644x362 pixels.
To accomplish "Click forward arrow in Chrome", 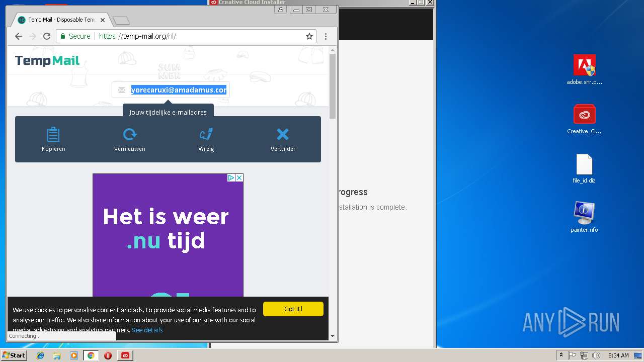I will (33, 36).
